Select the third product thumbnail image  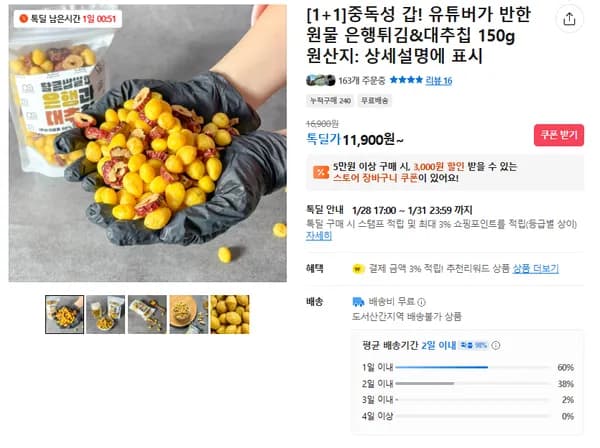coord(147,314)
